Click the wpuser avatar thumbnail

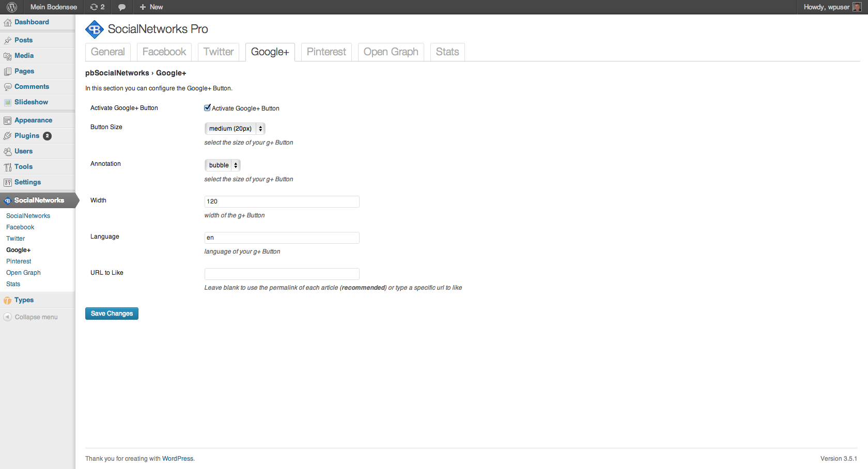(x=857, y=7)
